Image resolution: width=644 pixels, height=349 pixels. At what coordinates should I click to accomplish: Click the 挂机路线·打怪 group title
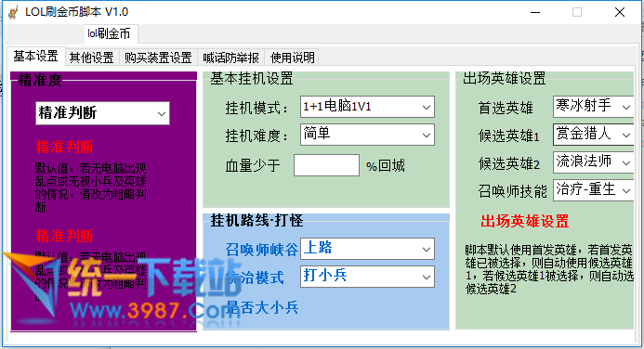coord(256,221)
